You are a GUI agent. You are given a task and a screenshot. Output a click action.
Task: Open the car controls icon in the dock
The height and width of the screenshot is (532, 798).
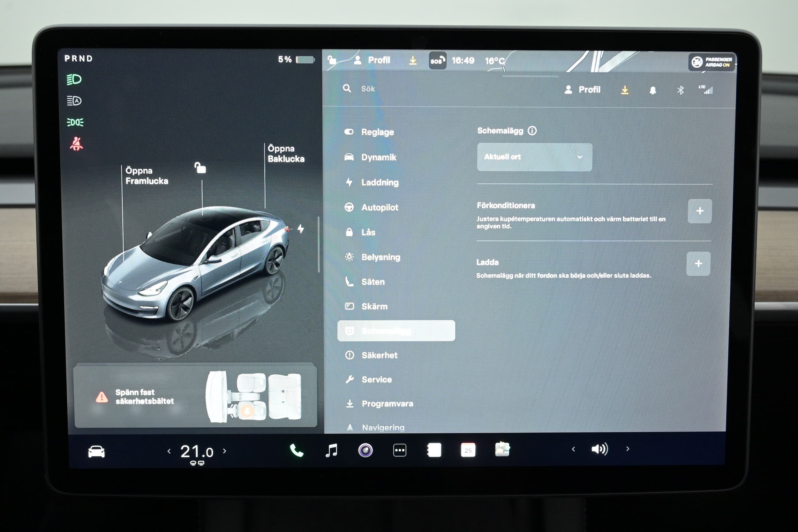96,452
